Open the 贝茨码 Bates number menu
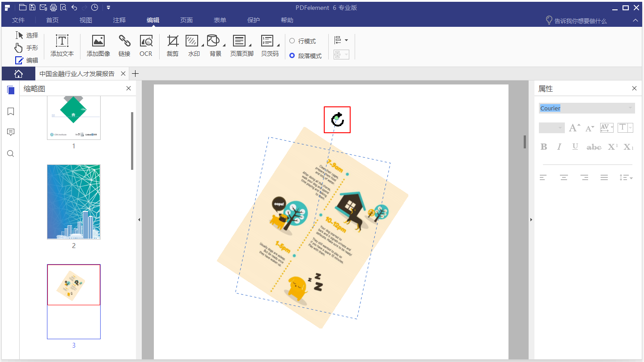The width and height of the screenshot is (644, 362). tap(270, 46)
